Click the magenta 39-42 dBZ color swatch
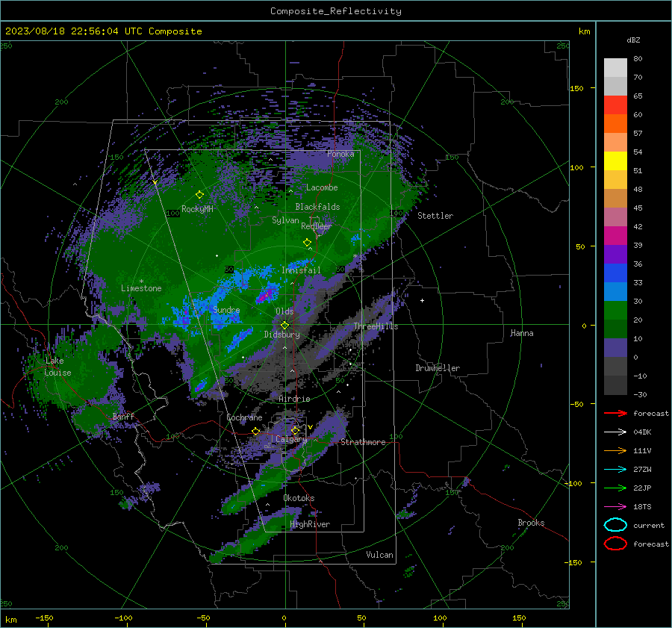Viewport: 672px width, 628px height. coord(615,236)
